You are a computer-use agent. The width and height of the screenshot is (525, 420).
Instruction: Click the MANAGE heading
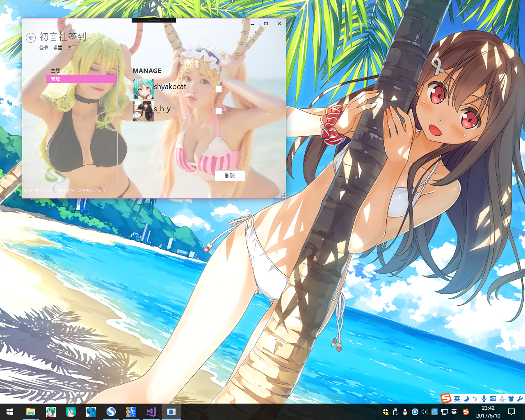(147, 71)
